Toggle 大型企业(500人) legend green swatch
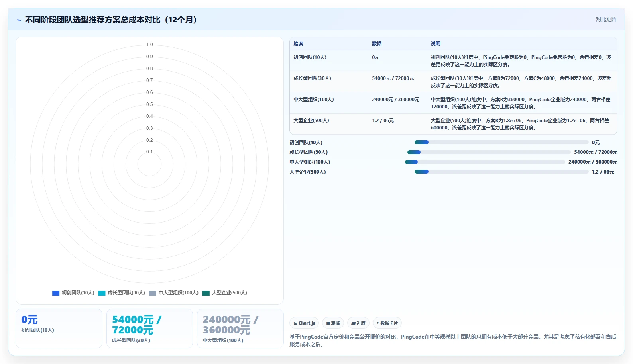Viewport: 633px width, 364px height. pyautogui.click(x=206, y=293)
